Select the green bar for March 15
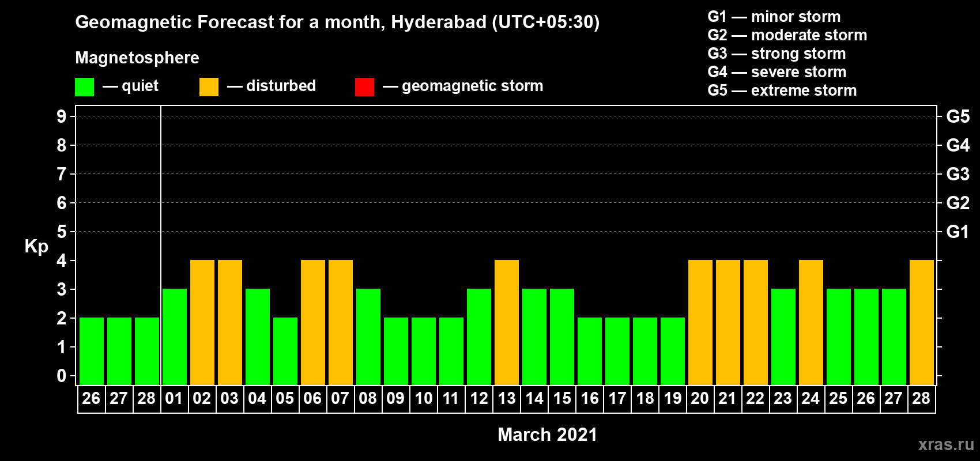The width and height of the screenshot is (980, 461). coord(562,337)
